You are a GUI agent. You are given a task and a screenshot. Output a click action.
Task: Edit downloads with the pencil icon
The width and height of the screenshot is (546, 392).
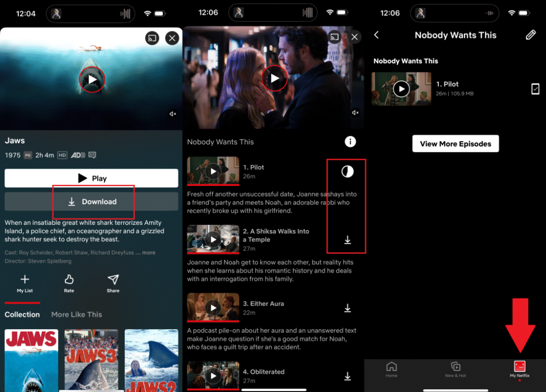(530, 35)
